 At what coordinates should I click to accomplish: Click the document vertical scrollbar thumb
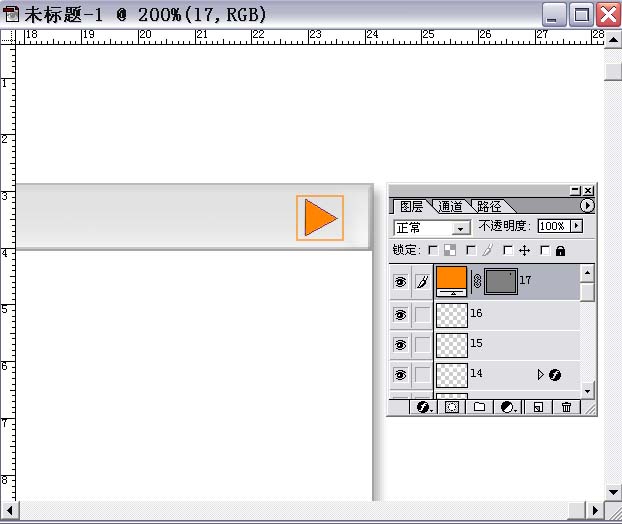click(x=613, y=71)
